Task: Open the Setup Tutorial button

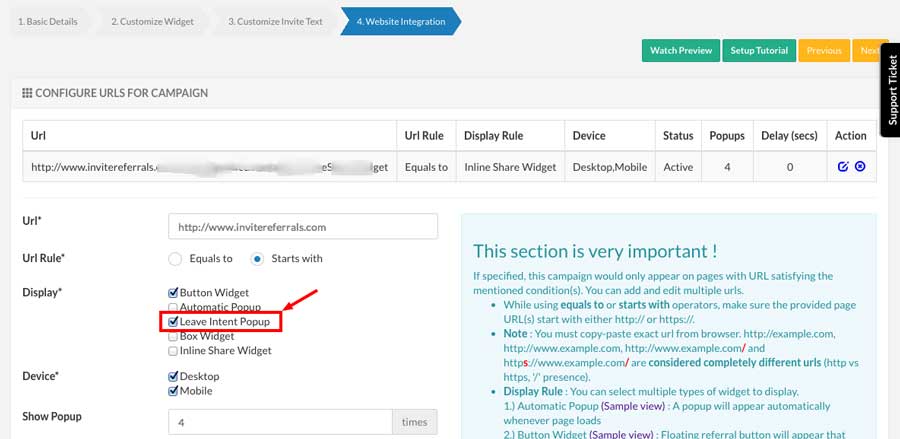Action: 759,50
